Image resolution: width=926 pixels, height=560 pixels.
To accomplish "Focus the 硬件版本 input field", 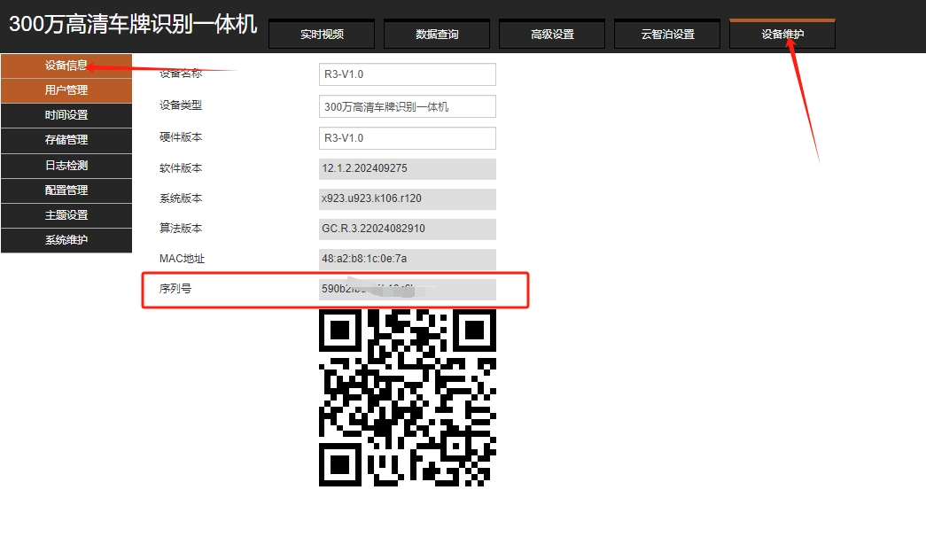I will tap(408, 138).
